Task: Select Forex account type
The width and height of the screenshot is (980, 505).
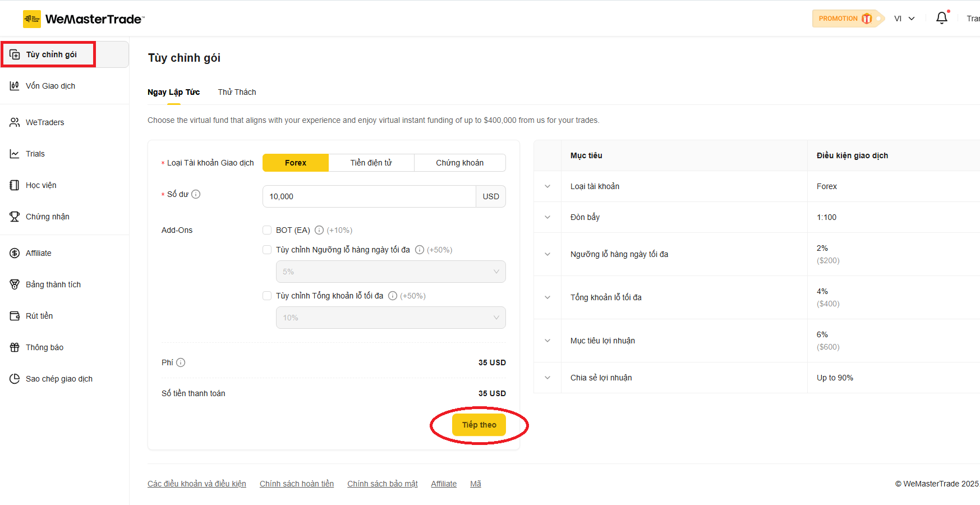Action: (x=296, y=163)
